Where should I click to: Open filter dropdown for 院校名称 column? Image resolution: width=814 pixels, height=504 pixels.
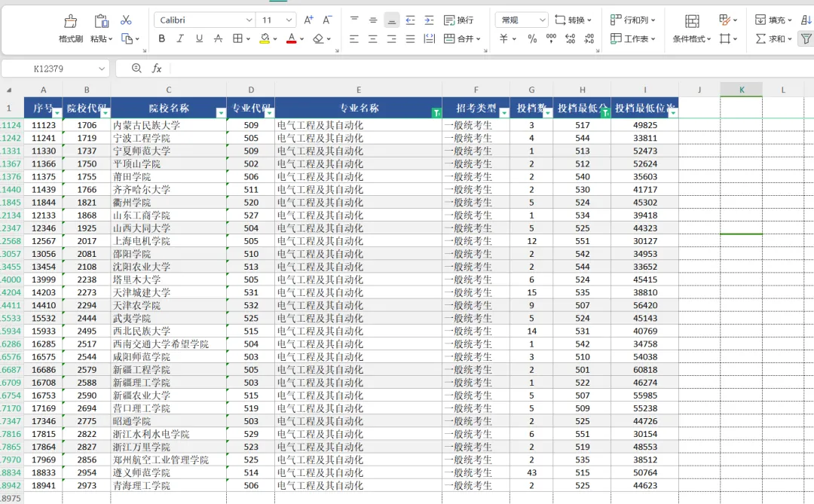pos(221,113)
